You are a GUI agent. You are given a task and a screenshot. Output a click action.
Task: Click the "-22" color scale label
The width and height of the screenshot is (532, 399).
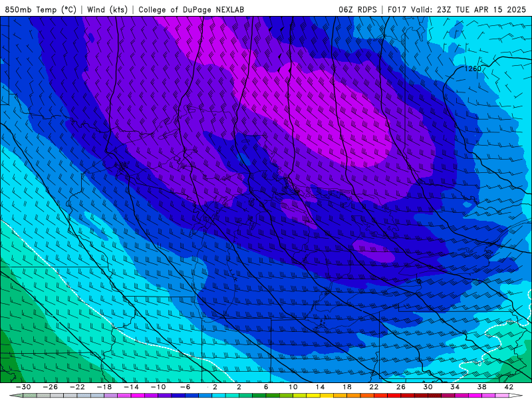pyautogui.click(x=77, y=387)
